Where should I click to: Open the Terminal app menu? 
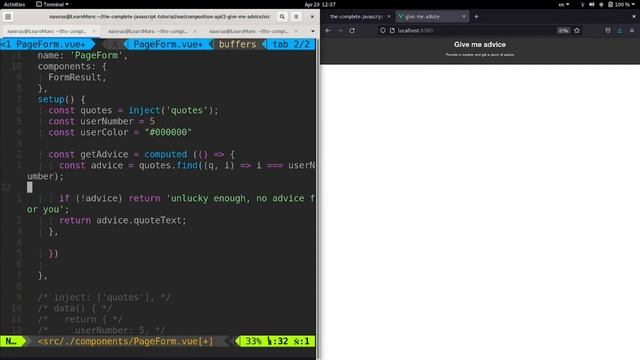(x=52, y=4)
